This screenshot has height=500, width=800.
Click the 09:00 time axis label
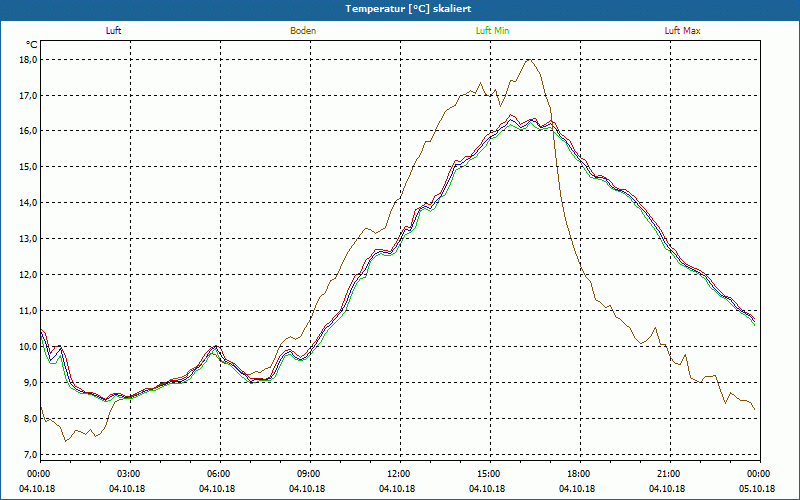click(310, 474)
